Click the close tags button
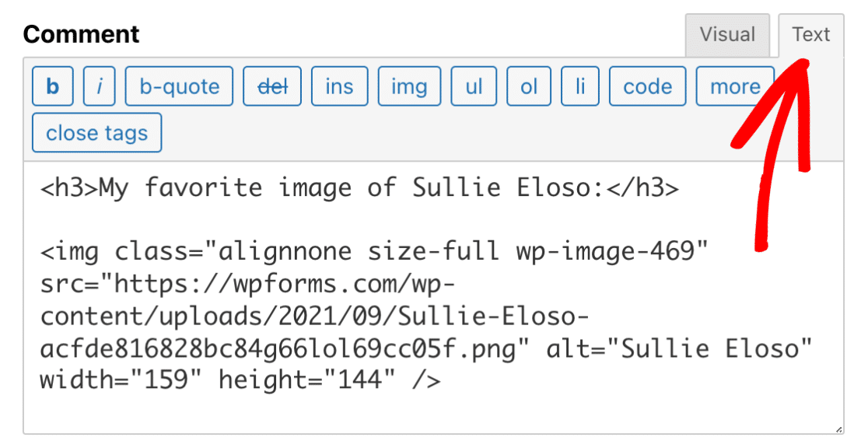 (x=96, y=133)
